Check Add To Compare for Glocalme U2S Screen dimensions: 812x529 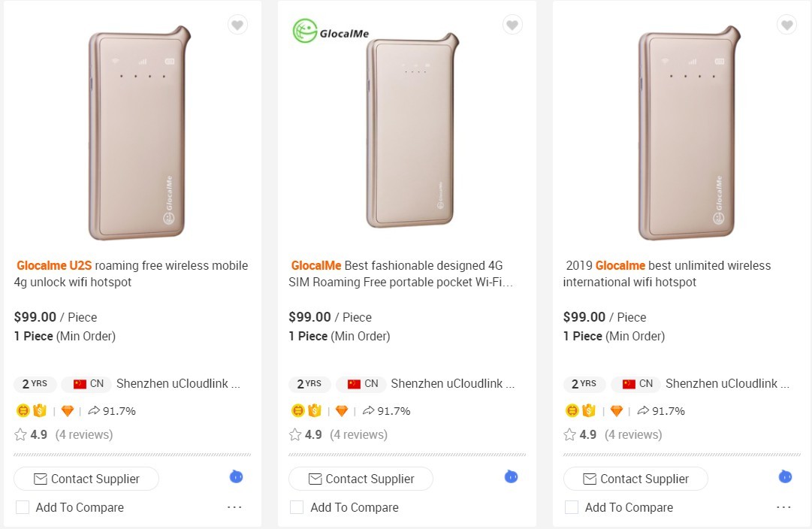pyautogui.click(x=23, y=507)
